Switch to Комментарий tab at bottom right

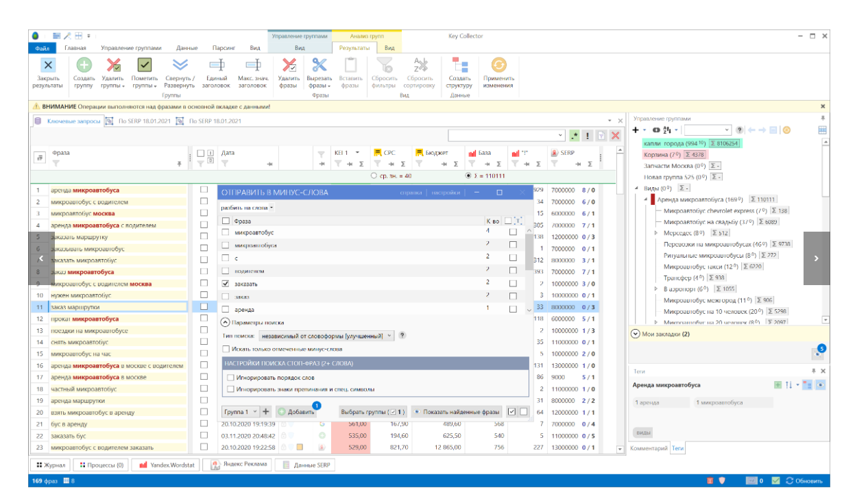tap(649, 448)
